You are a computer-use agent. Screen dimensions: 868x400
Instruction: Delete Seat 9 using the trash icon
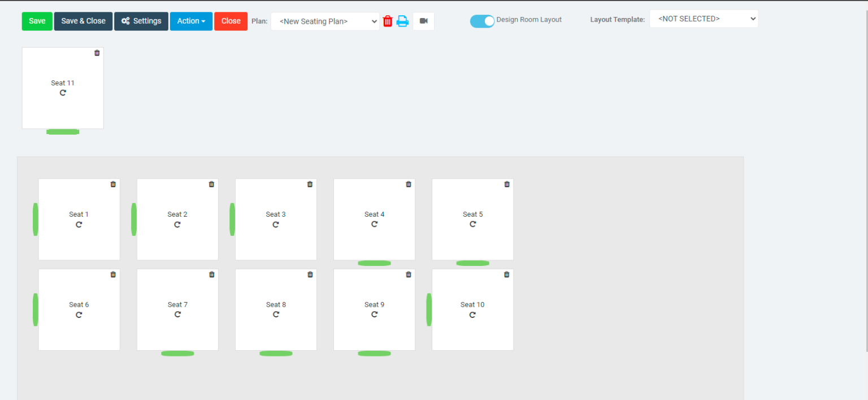pyautogui.click(x=408, y=274)
